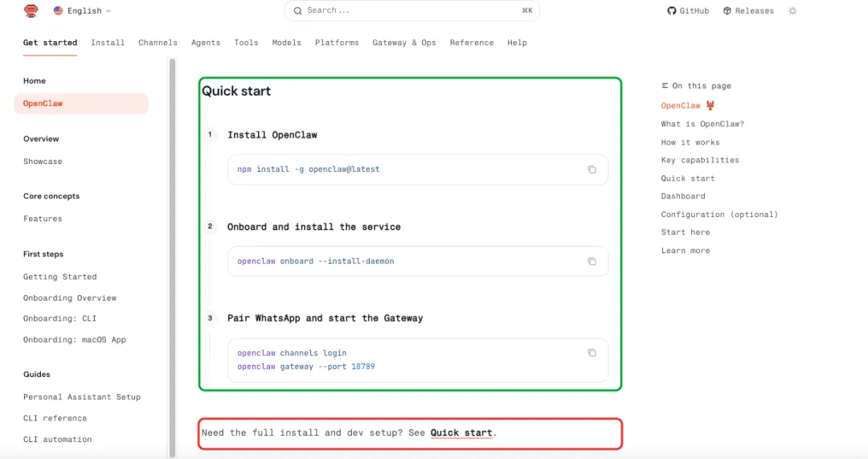
Task: Follow the underlined Quick start link
Action: point(461,432)
